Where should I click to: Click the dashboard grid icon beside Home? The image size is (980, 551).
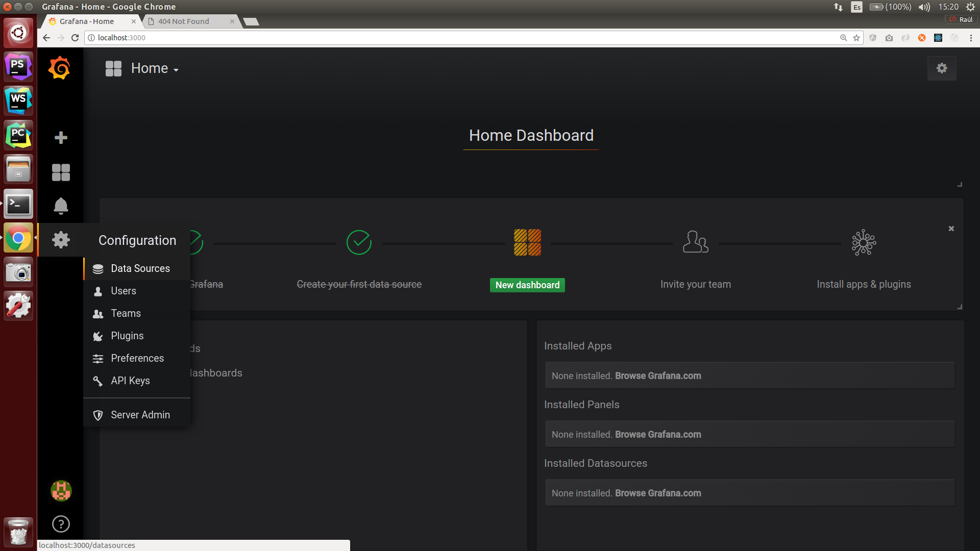(x=113, y=68)
